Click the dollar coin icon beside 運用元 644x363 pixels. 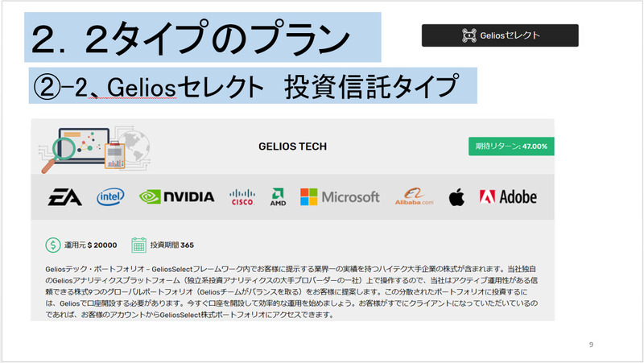coord(52,245)
